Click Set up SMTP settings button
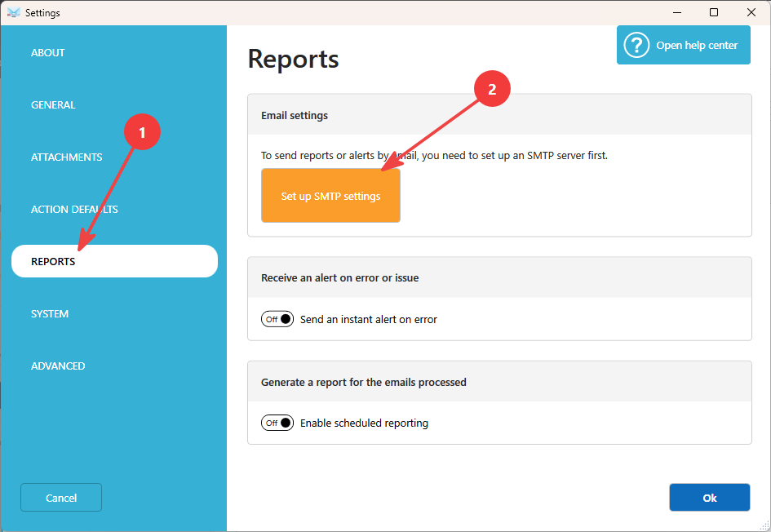Screen dimensions: 771x532 pyautogui.click(x=330, y=196)
